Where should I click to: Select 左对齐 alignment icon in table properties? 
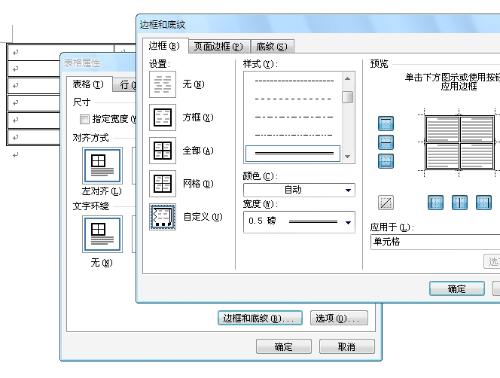[x=102, y=166]
